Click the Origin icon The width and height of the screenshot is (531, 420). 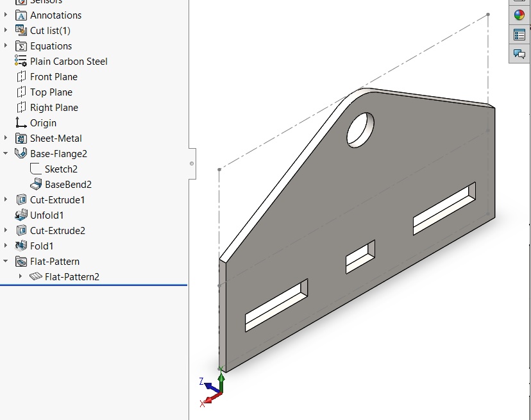[x=21, y=123]
